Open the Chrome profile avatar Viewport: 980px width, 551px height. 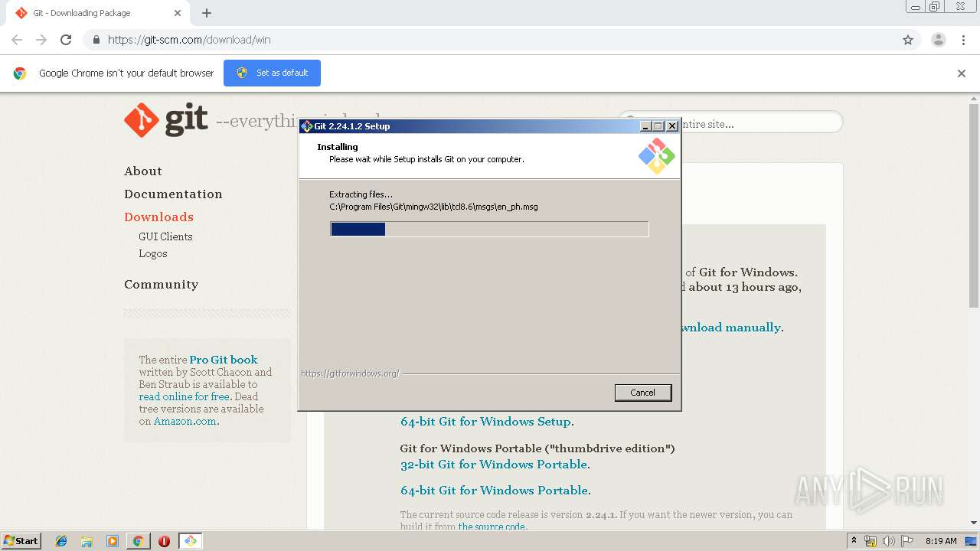point(938,40)
